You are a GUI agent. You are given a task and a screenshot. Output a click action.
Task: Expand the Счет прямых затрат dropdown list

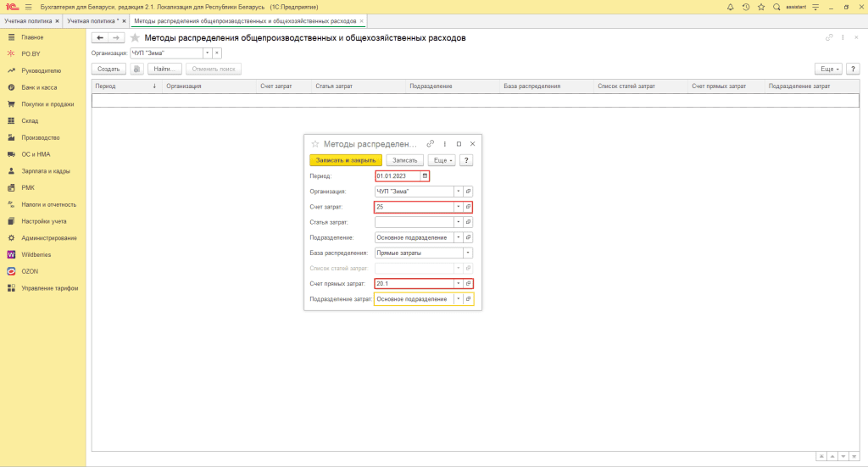459,284
